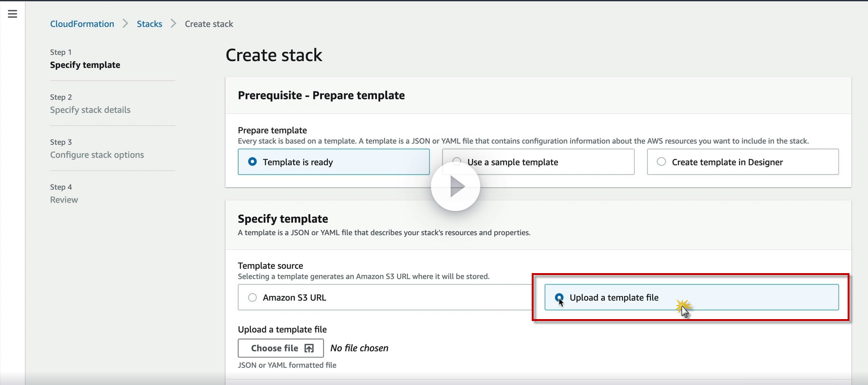
Task: Jump to Step 4 Review
Action: coord(64,200)
